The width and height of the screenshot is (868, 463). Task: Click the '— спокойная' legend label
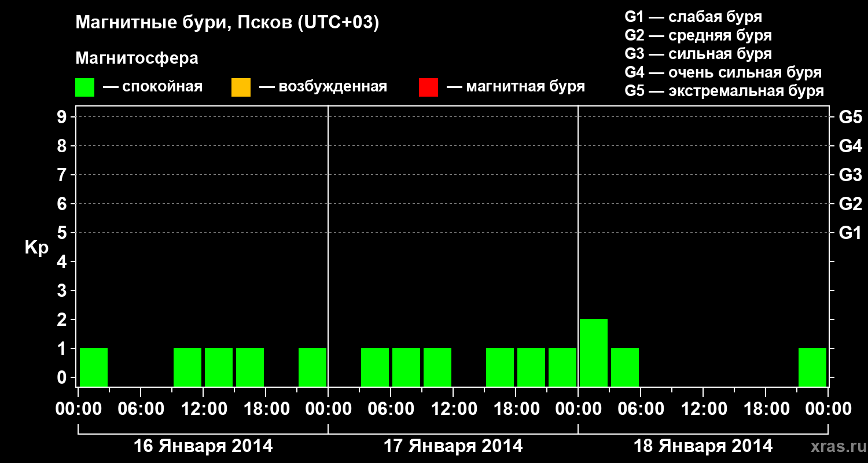153,87
